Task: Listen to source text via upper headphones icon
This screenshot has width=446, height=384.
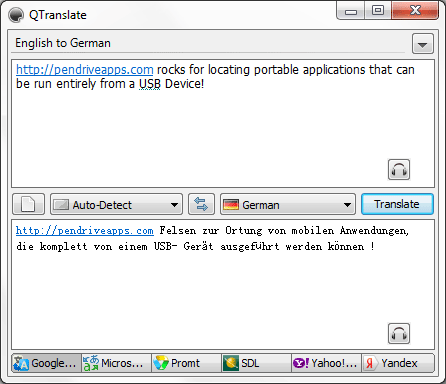Action: tap(399, 170)
